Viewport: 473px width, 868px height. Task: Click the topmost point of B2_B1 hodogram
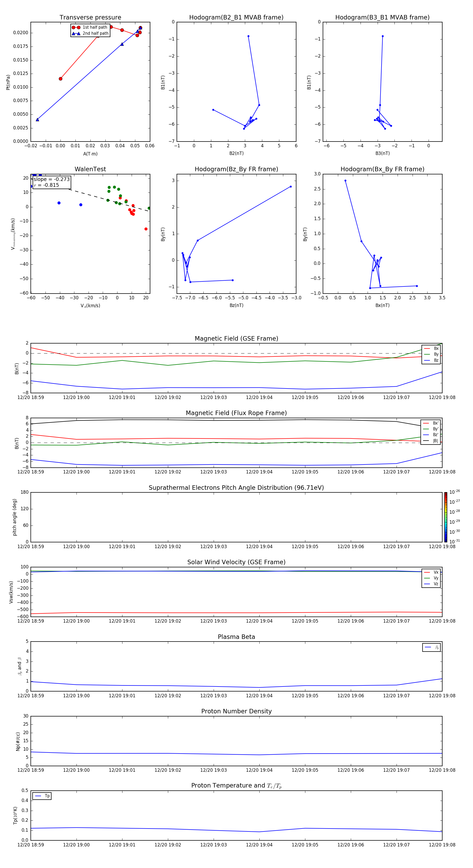pyautogui.click(x=248, y=36)
